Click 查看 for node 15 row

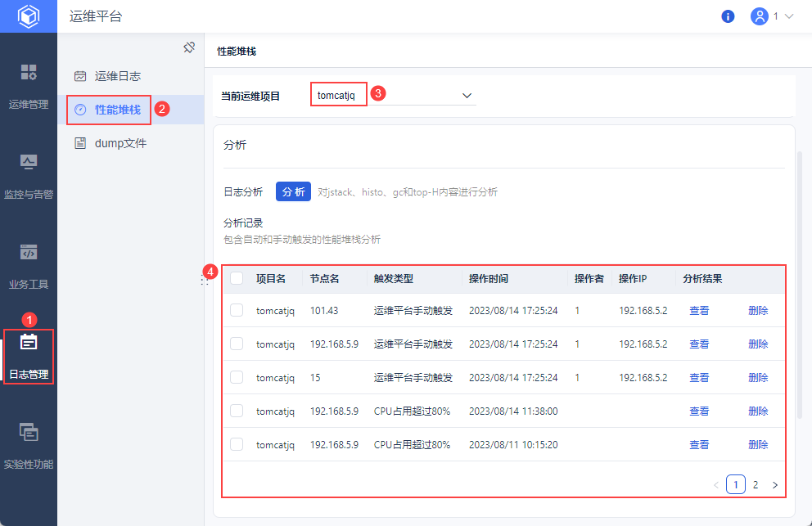(x=699, y=378)
